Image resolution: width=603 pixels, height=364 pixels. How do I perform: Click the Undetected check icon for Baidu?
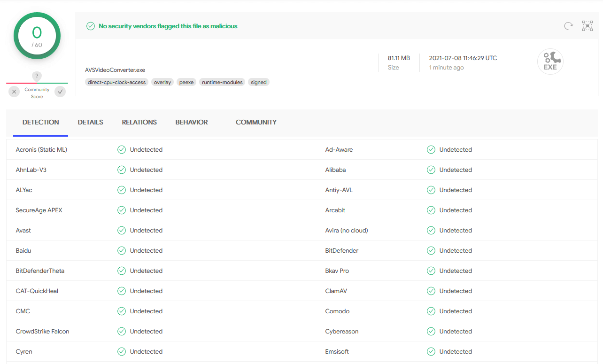point(122,251)
